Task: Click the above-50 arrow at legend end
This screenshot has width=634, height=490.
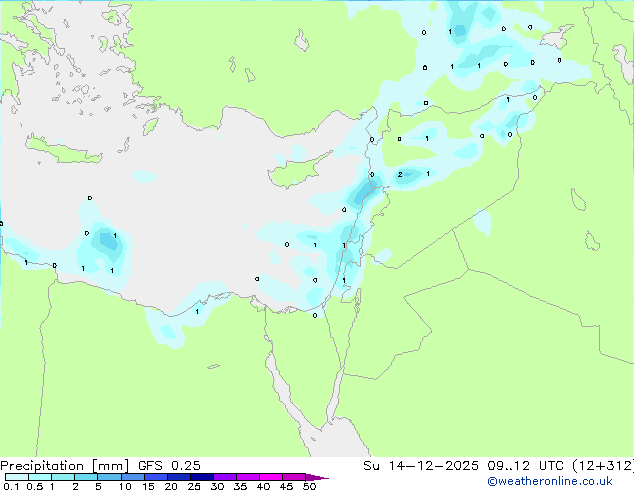Action: tap(317, 477)
